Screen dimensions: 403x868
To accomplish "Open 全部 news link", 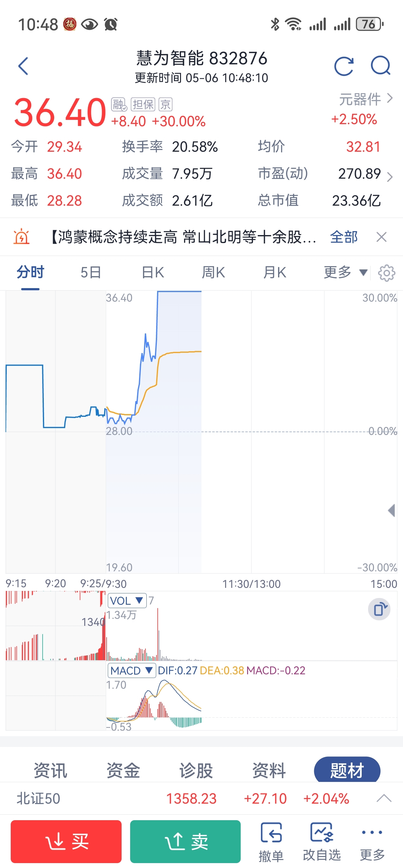I will (x=344, y=237).
